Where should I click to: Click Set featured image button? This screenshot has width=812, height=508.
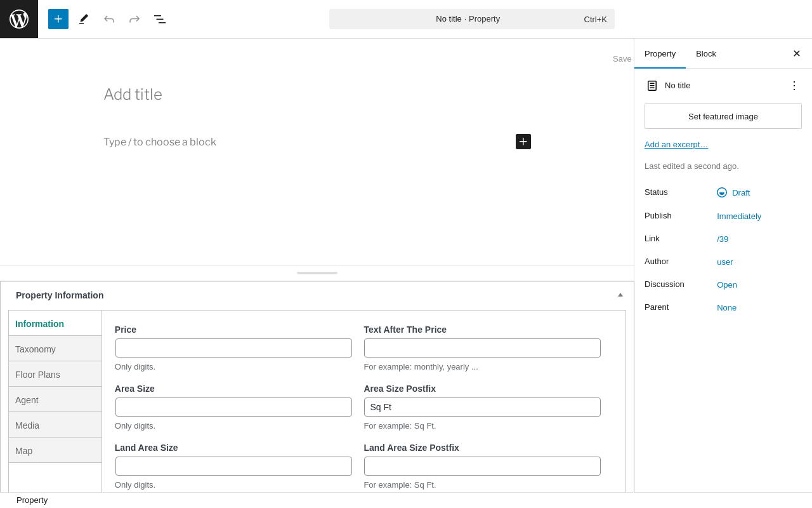click(x=723, y=116)
